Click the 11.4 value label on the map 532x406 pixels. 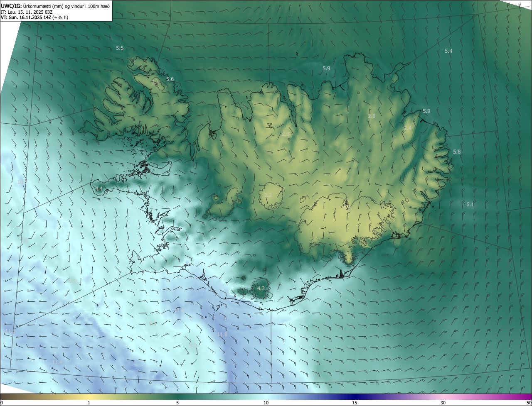click(57, 362)
